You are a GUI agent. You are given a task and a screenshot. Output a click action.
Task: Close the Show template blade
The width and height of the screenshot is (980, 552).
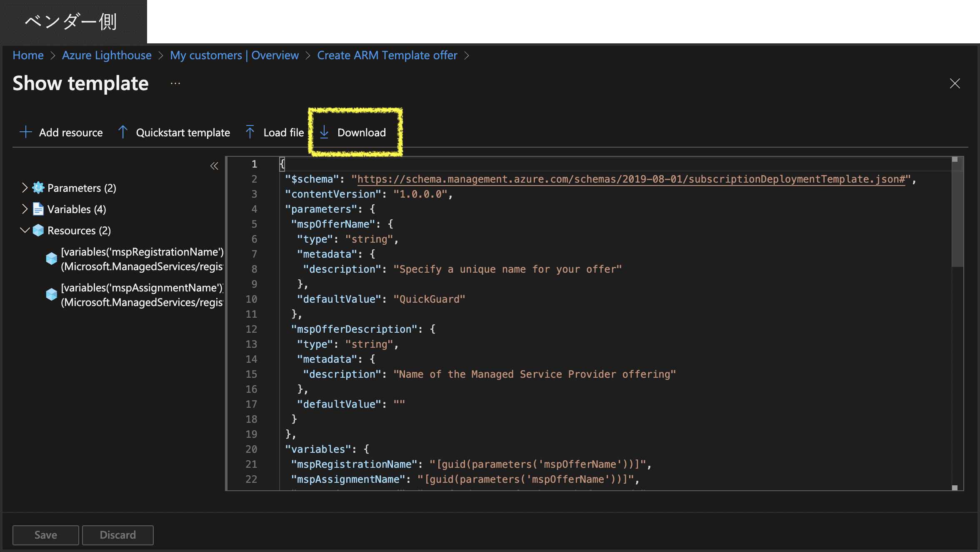(x=955, y=83)
